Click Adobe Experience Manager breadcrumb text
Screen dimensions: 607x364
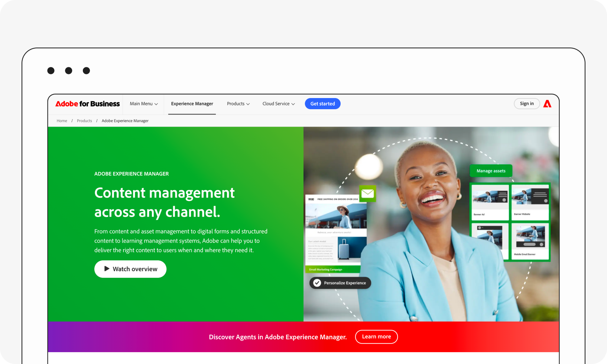click(125, 121)
